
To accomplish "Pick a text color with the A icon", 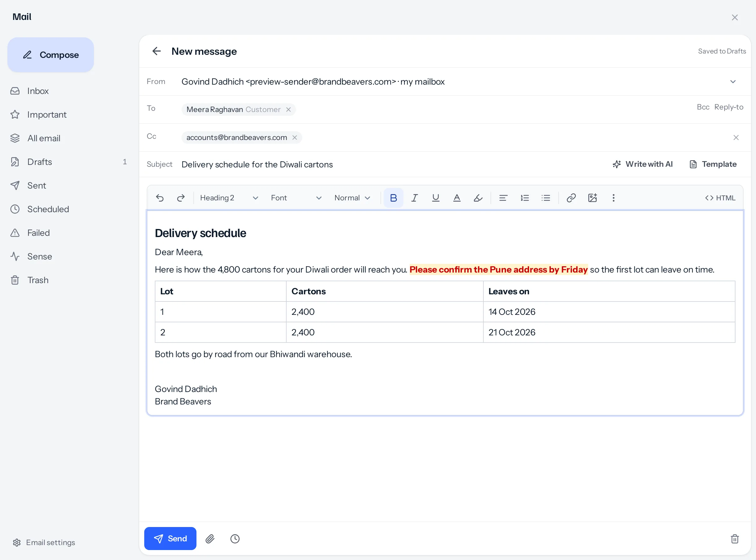I will pyautogui.click(x=457, y=198).
